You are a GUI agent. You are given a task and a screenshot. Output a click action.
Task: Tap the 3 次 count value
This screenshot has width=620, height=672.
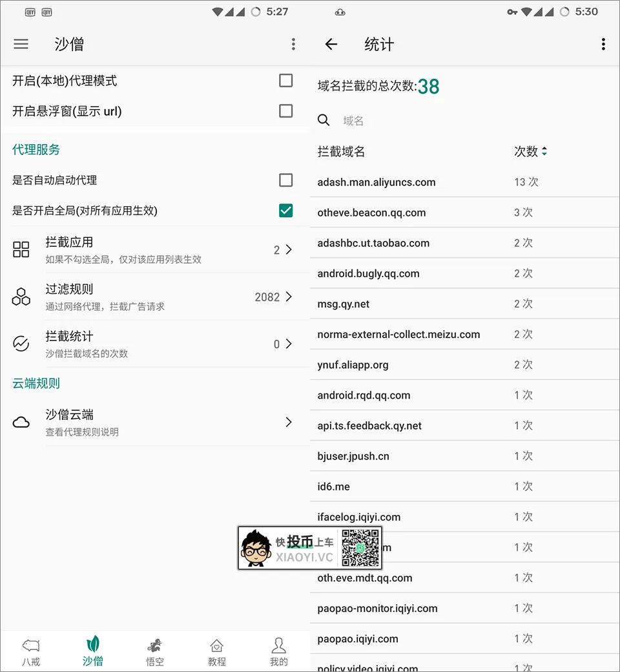click(x=523, y=212)
